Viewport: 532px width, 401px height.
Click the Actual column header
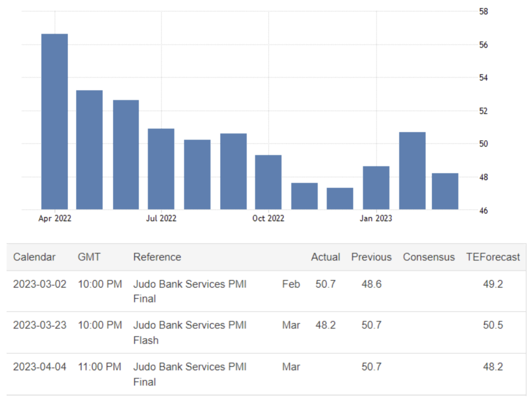pyautogui.click(x=325, y=257)
